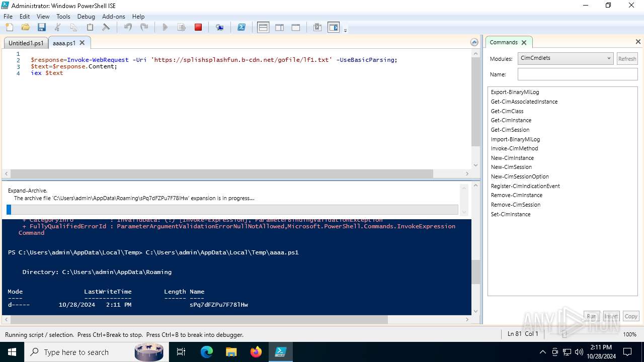Show script pane on the right layout
Screen dimensions: 644x362
point(279,28)
